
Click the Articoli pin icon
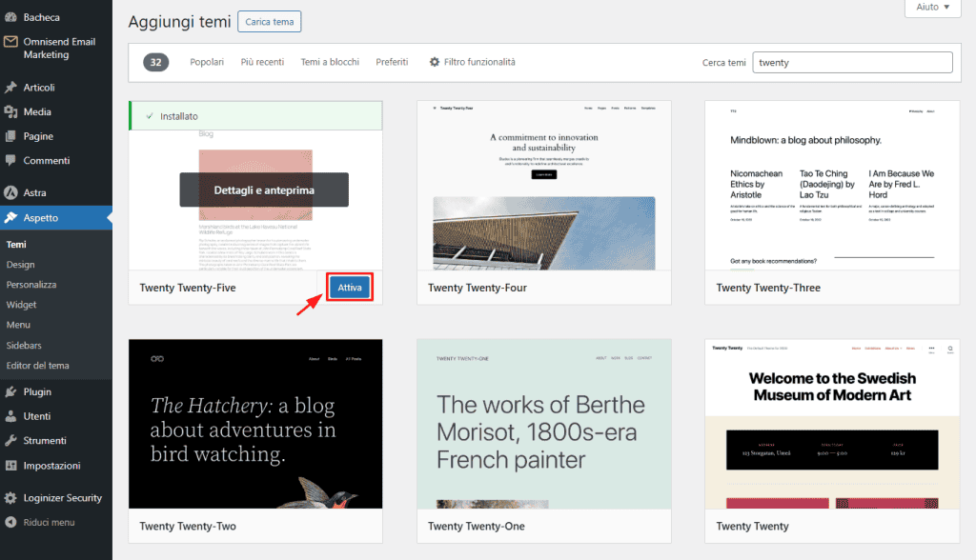tap(10, 88)
